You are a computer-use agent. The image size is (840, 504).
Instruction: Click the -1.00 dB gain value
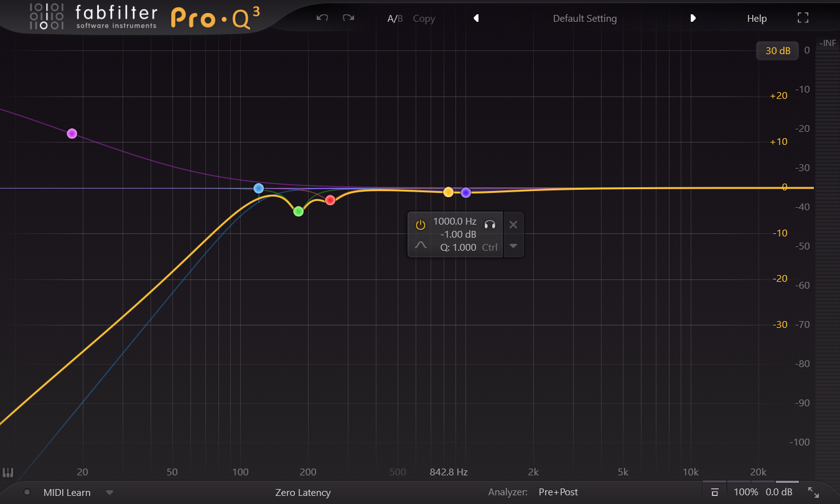[459, 235]
